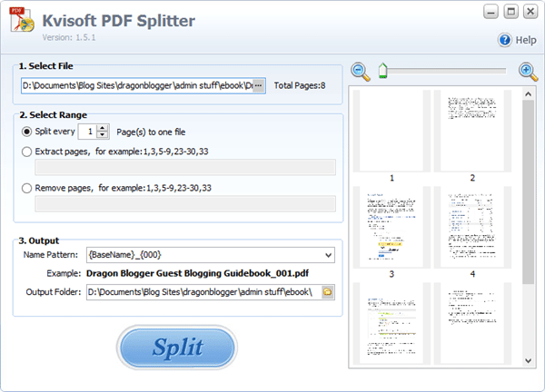Select the sixth page thumbnail below page 4
Screen dimensions: 545x392
point(472,323)
